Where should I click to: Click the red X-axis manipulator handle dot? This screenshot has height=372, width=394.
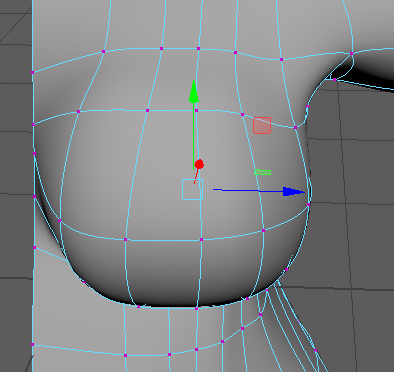[199, 164]
